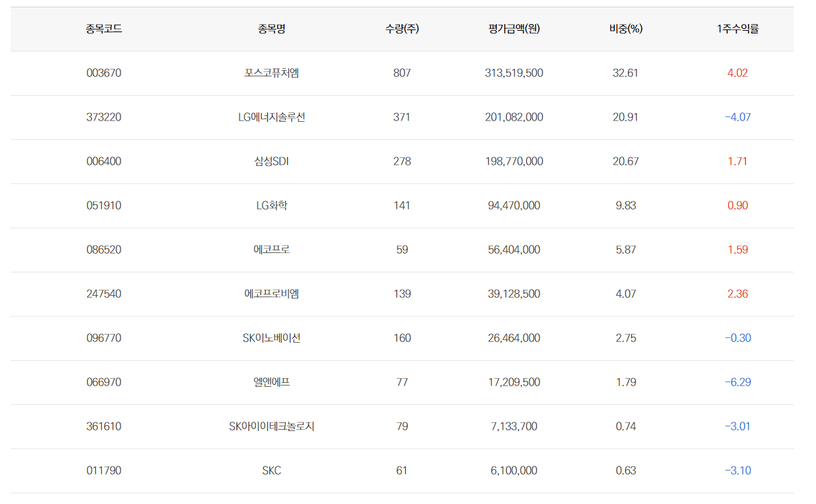Click the weekly return -6.29
The image size is (816, 504).
(x=738, y=382)
